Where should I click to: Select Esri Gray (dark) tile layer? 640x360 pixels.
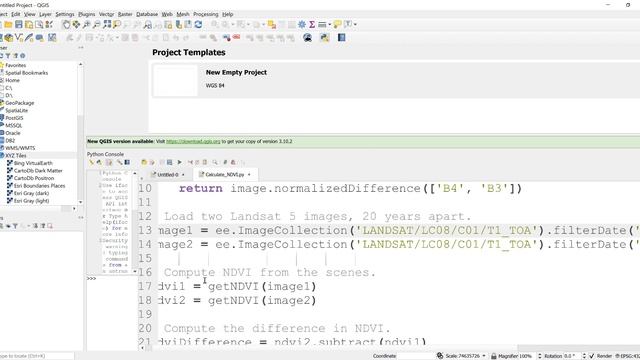tap(31, 193)
